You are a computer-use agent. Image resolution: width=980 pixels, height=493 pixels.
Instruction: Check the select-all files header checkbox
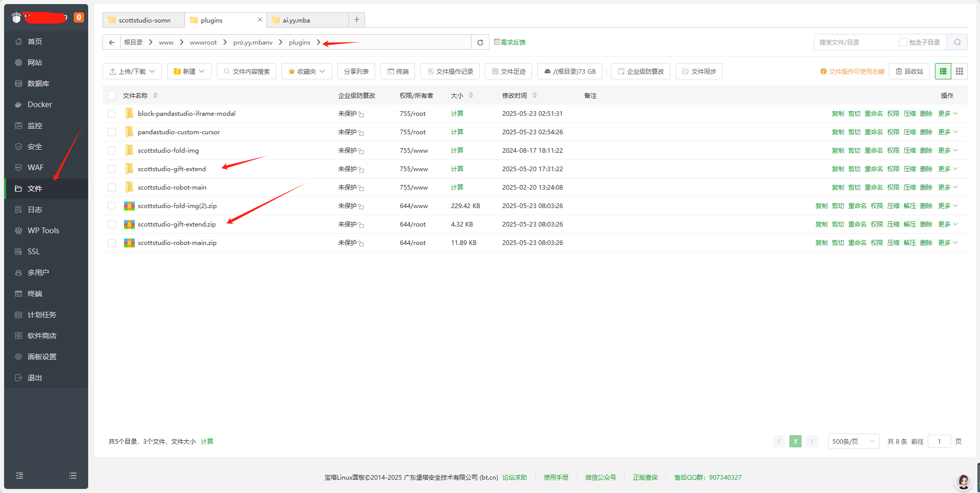pyautogui.click(x=112, y=95)
